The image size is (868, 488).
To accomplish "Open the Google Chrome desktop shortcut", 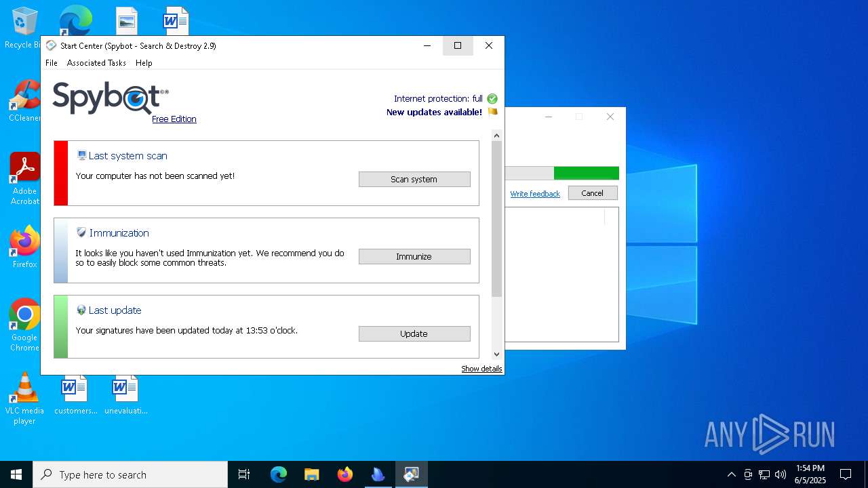I will pos(25,325).
